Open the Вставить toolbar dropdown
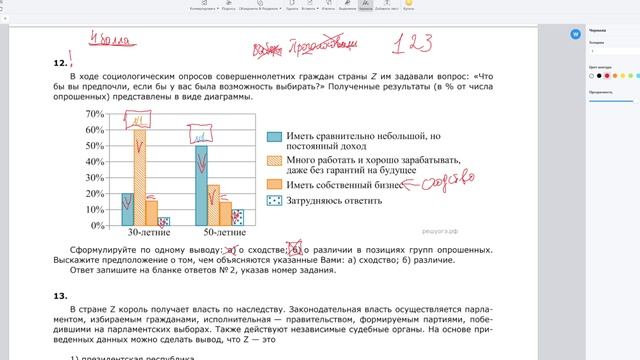Viewport: 640px width, 360px height. (x=310, y=5)
